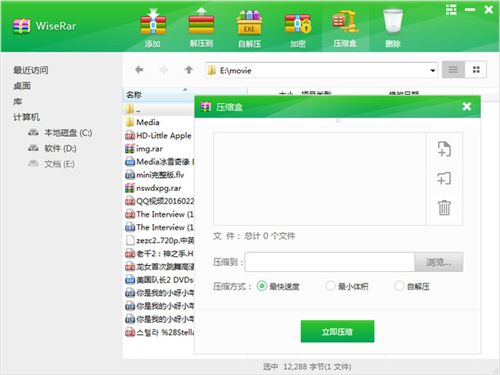500x375 pixels.
Task: Click trash icon in 压缩盒 dialog
Action: 444,207
